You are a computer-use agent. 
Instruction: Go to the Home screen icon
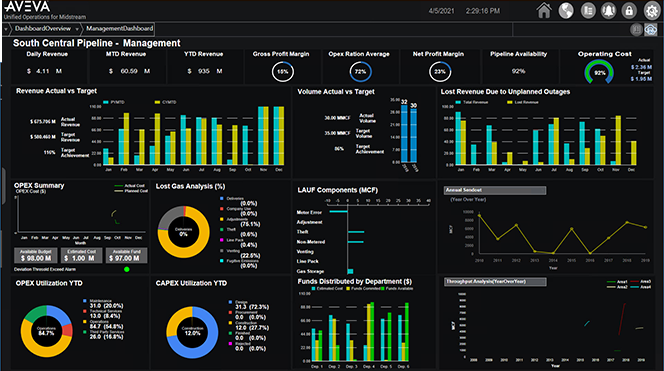coord(544,11)
